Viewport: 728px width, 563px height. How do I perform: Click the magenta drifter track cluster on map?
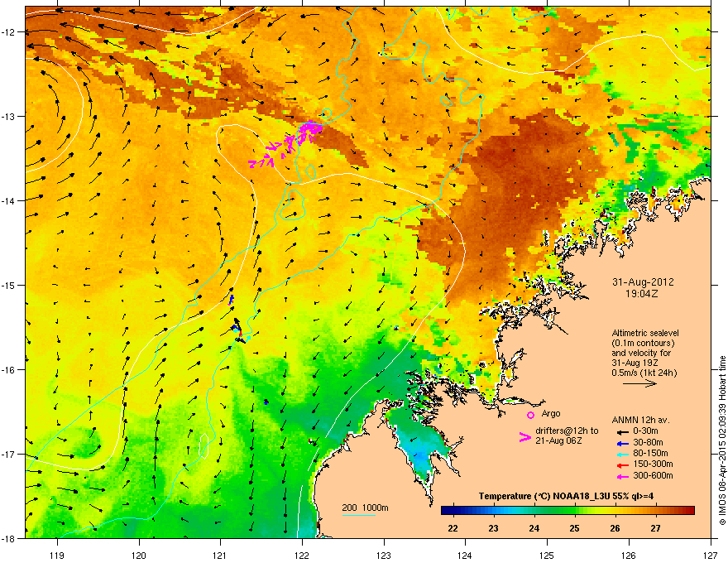pyautogui.click(x=286, y=143)
